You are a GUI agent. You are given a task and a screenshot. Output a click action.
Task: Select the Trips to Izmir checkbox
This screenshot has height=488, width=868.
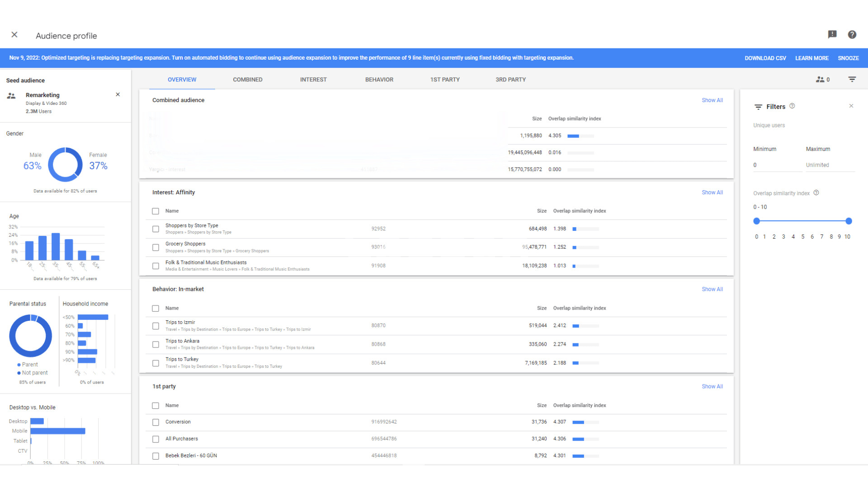point(156,326)
